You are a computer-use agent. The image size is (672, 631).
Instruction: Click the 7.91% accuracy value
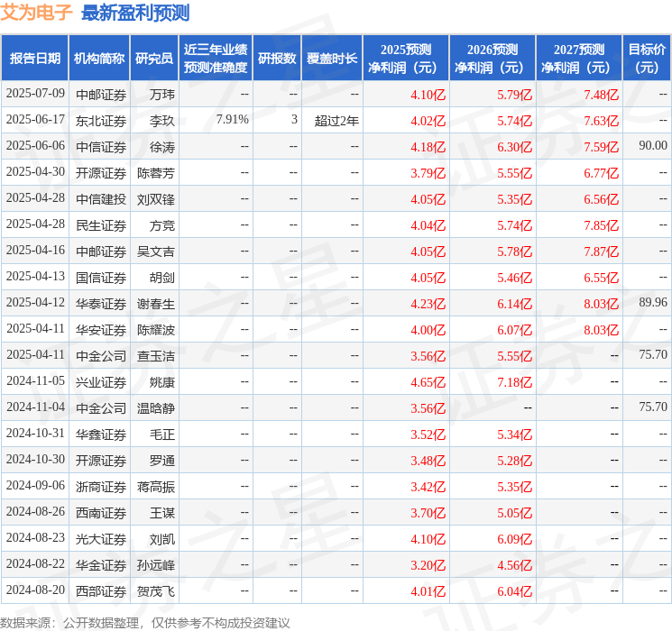232,120
